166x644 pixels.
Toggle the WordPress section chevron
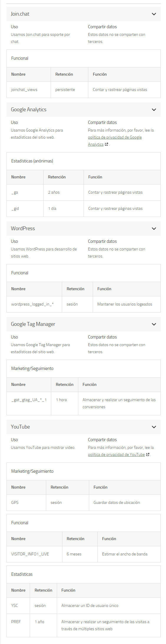[x=154, y=229]
